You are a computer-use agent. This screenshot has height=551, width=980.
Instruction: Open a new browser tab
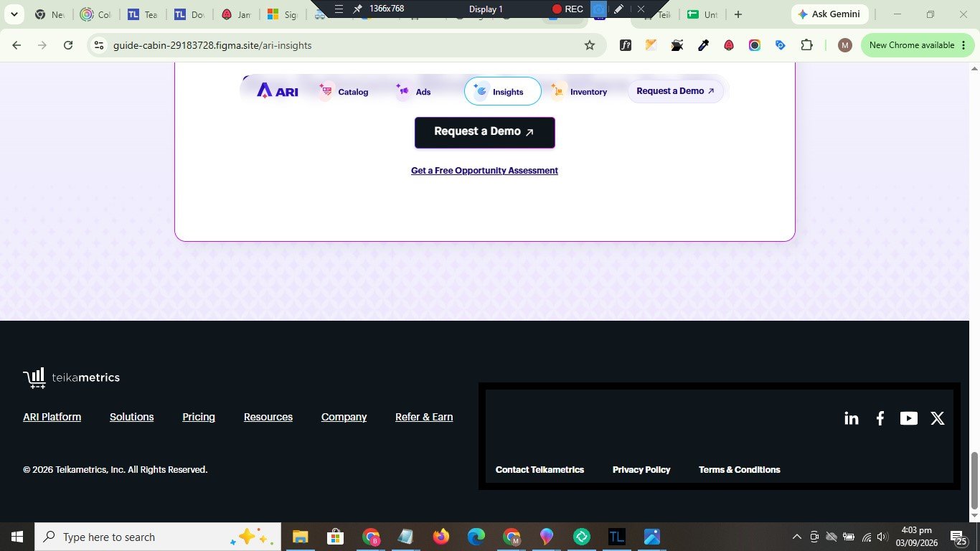(738, 14)
